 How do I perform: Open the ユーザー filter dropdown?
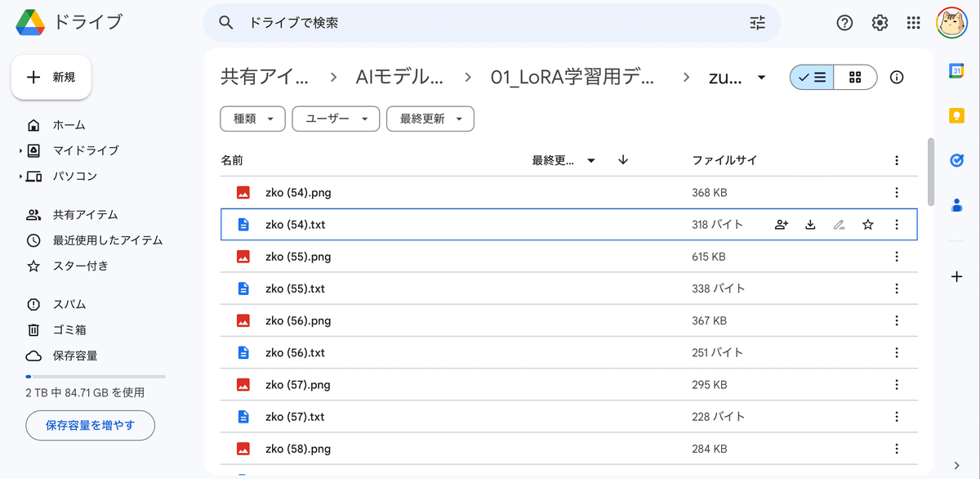point(336,119)
